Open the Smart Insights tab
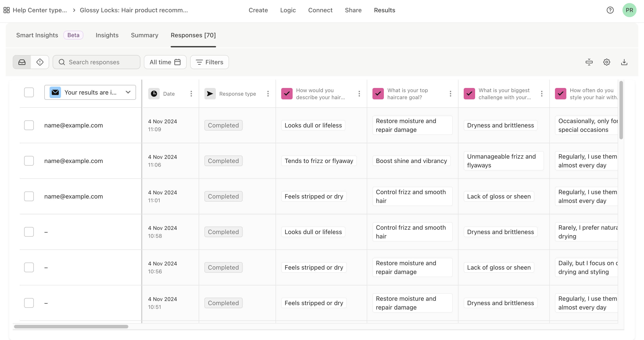The image size is (644, 340). tap(37, 35)
